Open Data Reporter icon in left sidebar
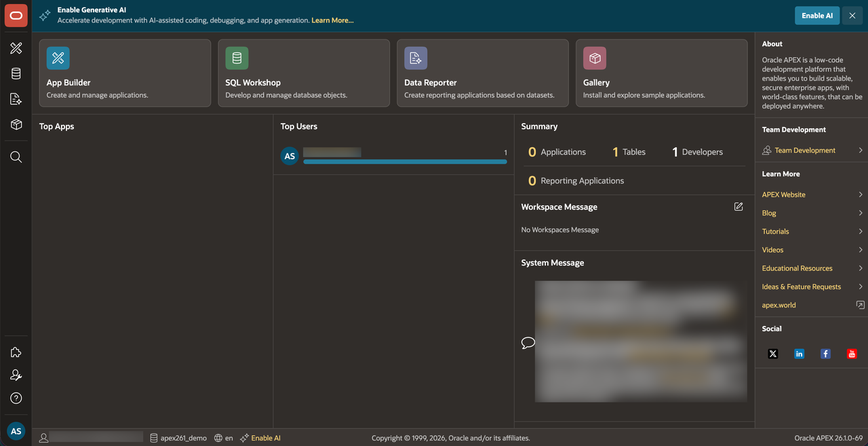The width and height of the screenshot is (868, 446). [16, 99]
